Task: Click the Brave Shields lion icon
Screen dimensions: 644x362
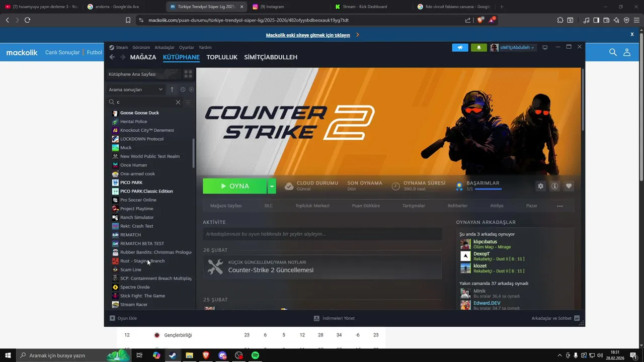Action: (x=480, y=20)
